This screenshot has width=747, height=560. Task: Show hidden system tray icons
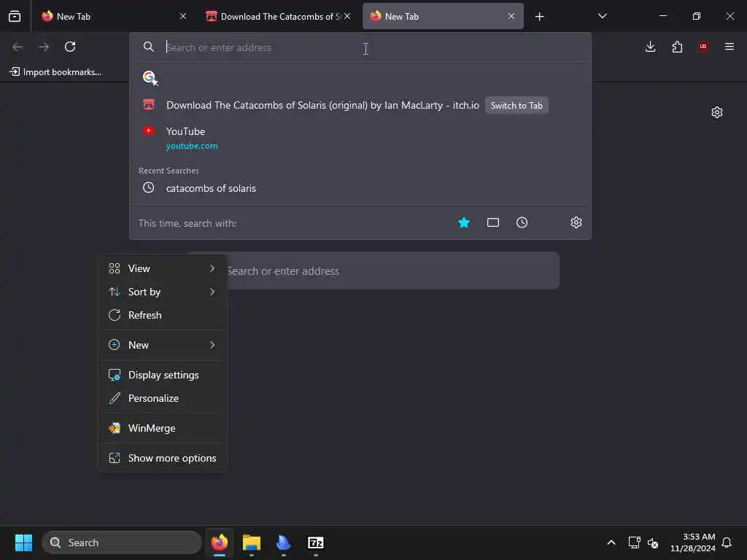pos(611,542)
